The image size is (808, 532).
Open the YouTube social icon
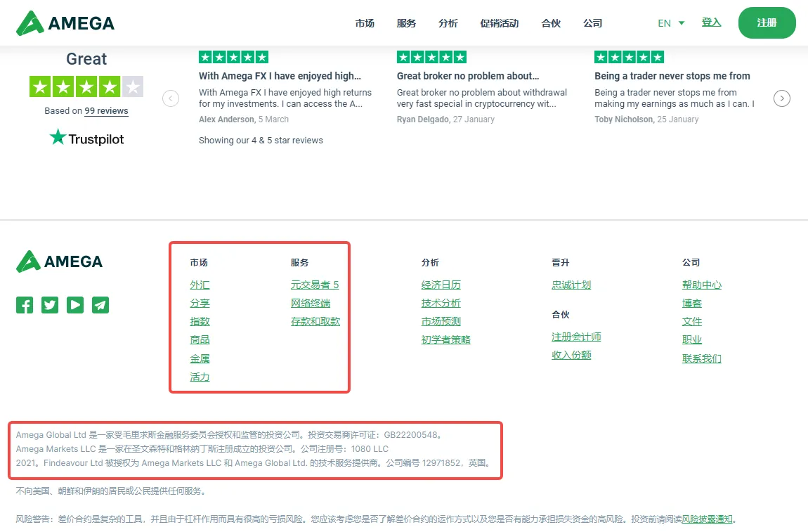74,305
